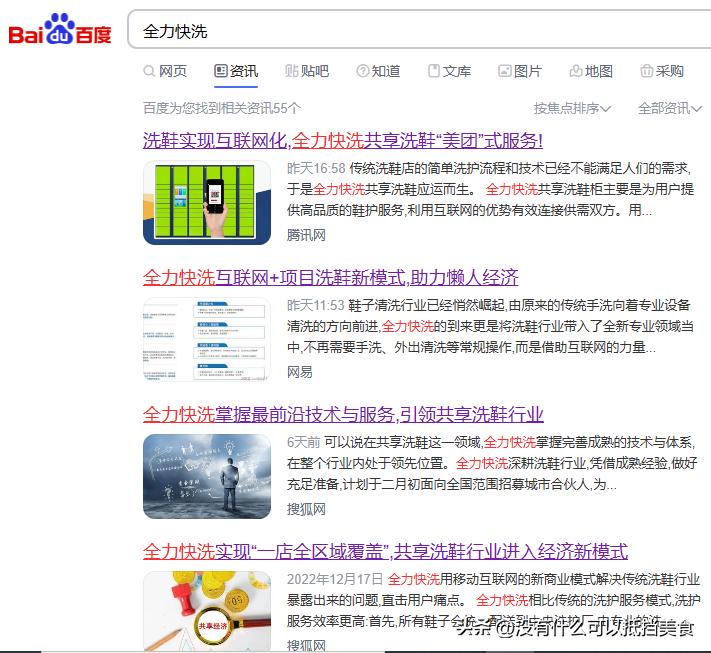Click the 搜狐网 source under the 2022年12月17日 result
711x653 pixels.
click(x=306, y=645)
